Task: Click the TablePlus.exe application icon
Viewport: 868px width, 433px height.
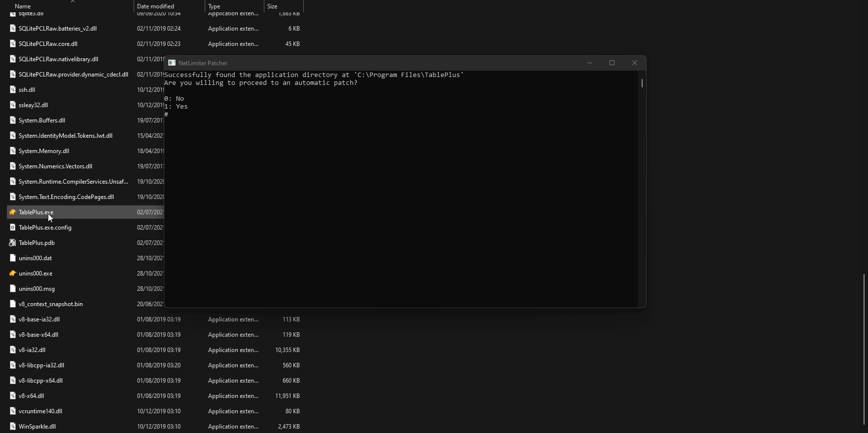Action: 13,212
